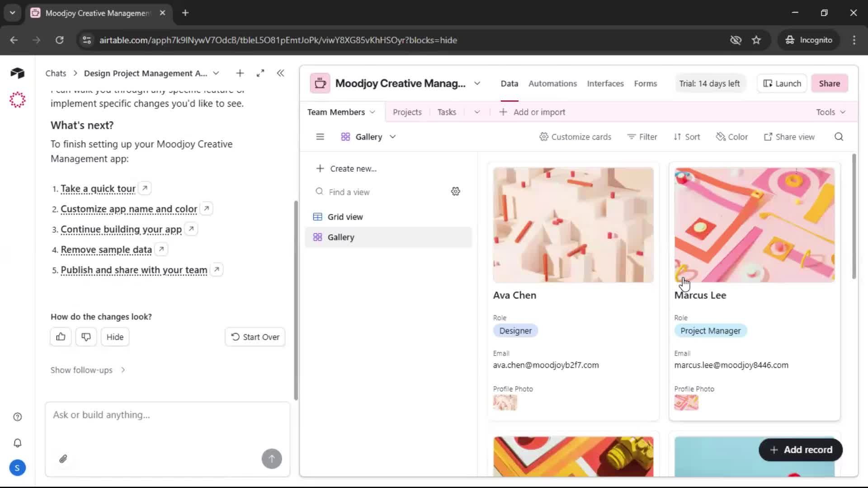Open the S account avatar
868x488 pixels.
point(17,468)
